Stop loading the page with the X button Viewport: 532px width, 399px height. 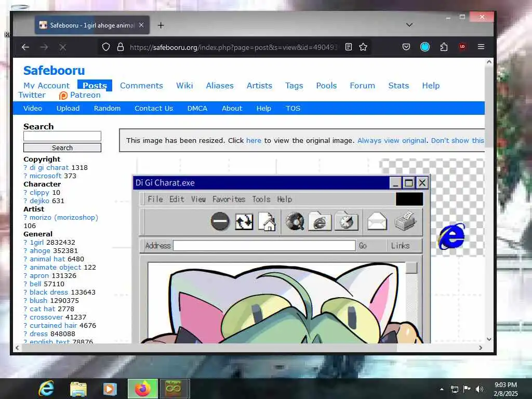(63, 47)
